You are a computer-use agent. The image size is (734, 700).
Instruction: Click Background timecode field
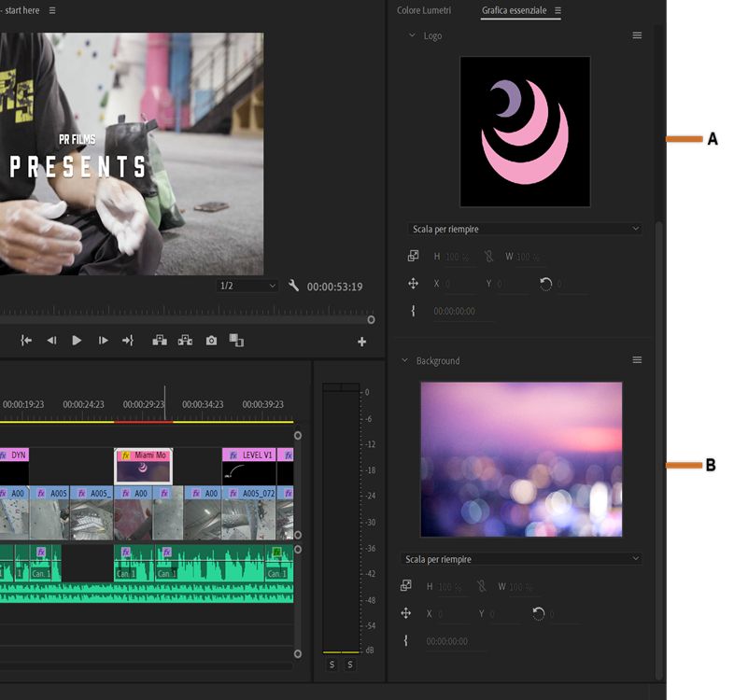[x=455, y=641]
